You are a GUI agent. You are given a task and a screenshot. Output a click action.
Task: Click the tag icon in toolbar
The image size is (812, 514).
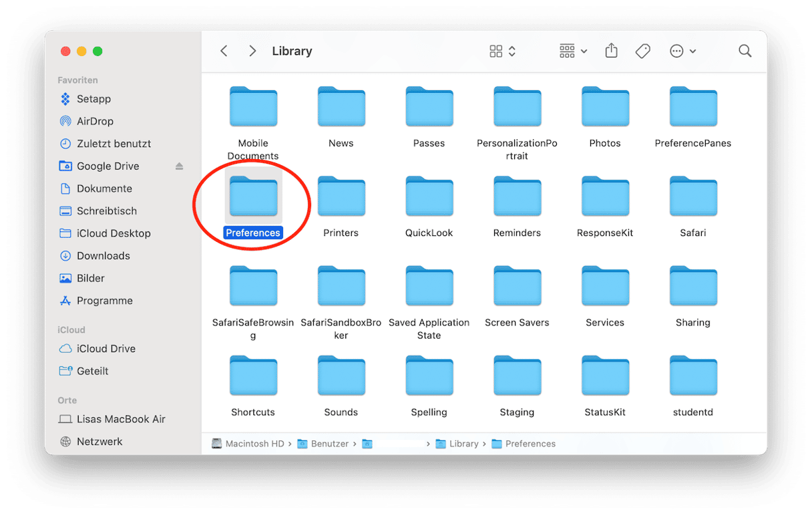pos(642,51)
